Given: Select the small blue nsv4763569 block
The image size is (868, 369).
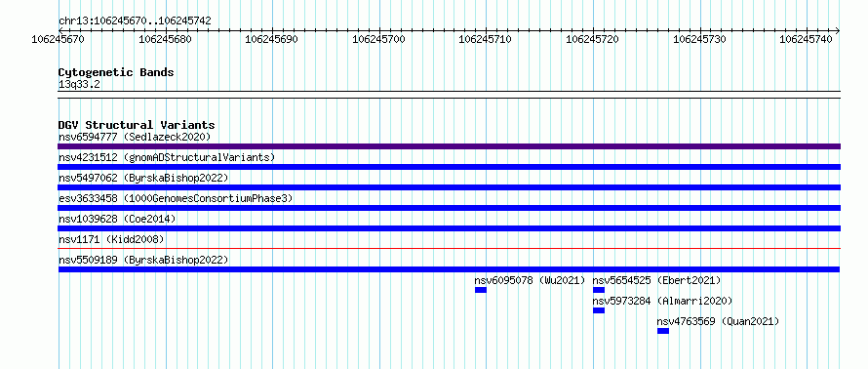Looking at the screenshot, I should point(662,331).
